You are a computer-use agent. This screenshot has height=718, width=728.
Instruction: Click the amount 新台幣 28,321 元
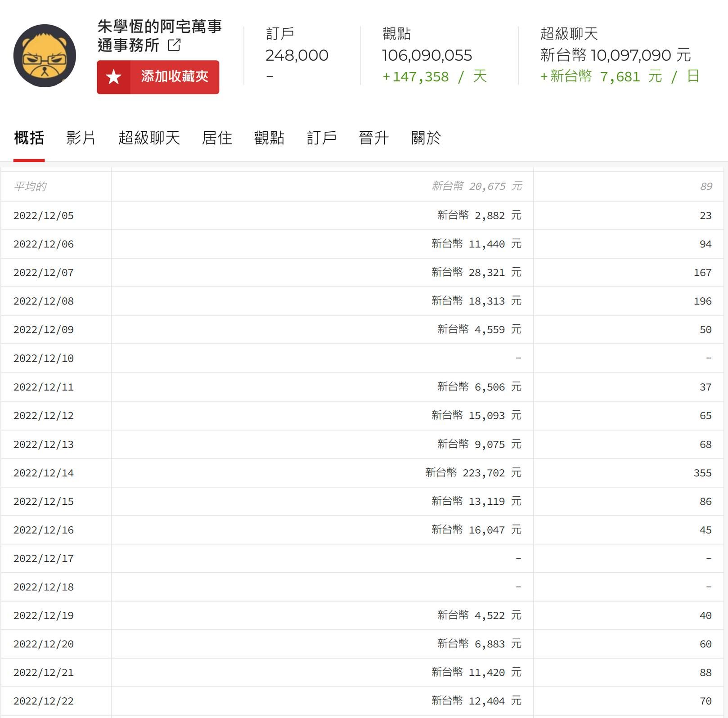[x=476, y=273]
